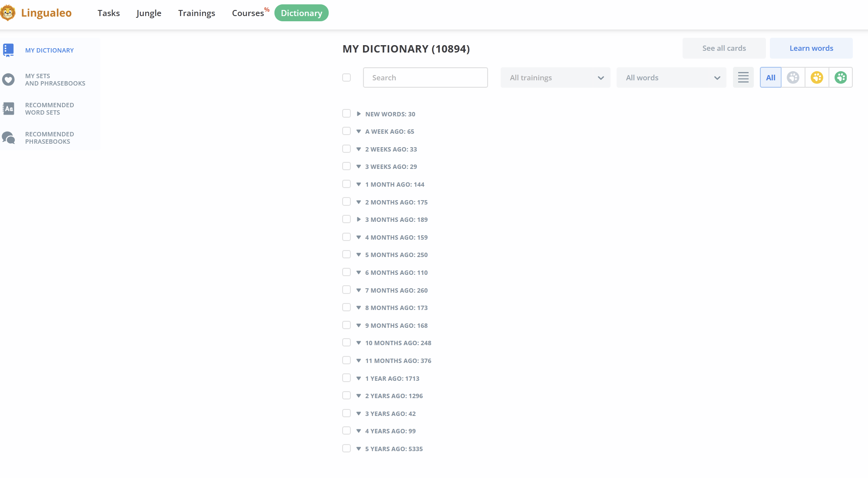This screenshot has width=868, height=478.
Task: Click the heart icon for My Sets
Action: [x=8, y=79]
